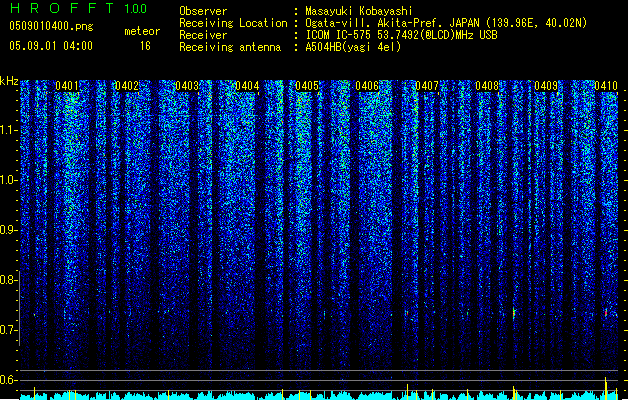Click the 1.0 kHz axis label

tap(9, 180)
